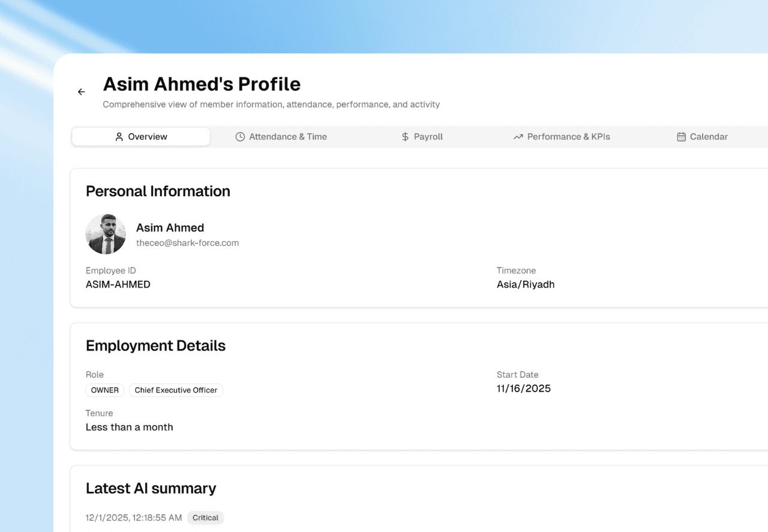Click the Start Date field label
Screen dimensions: 768x532
[517, 375]
